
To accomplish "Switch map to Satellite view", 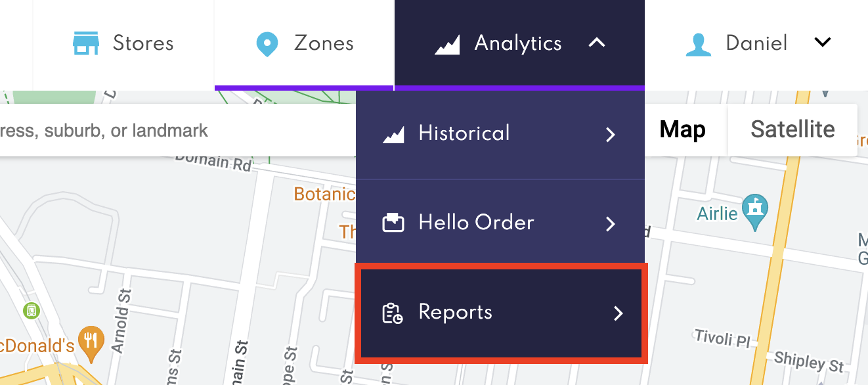I will [792, 129].
